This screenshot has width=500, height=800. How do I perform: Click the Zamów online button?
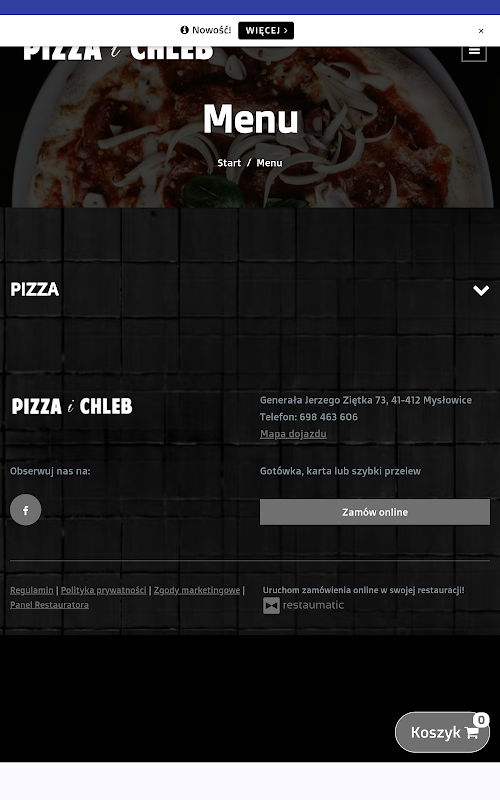[x=375, y=512]
